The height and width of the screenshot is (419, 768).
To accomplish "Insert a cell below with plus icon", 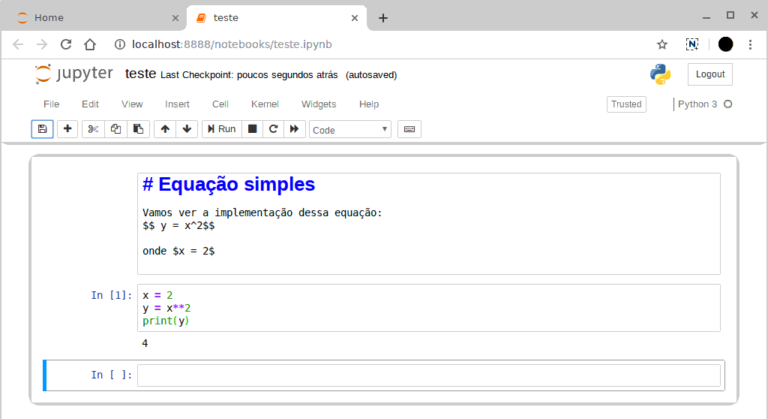I will pyautogui.click(x=67, y=129).
